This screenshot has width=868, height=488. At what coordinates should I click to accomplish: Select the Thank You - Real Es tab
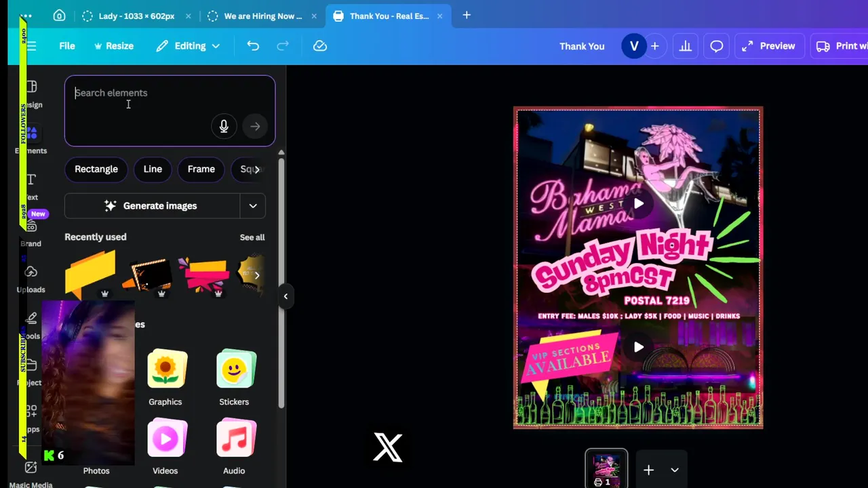(x=388, y=16)
